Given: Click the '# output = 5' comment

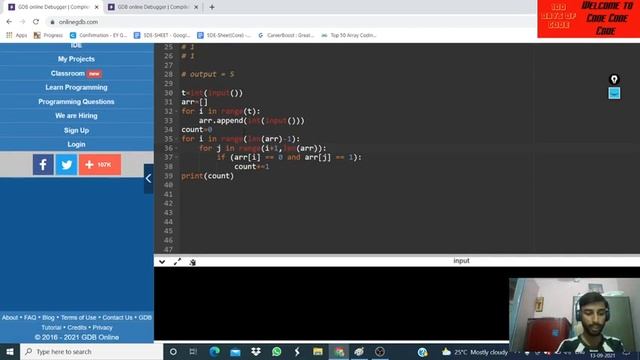Looking at the screenshot, I should [207, 74].
